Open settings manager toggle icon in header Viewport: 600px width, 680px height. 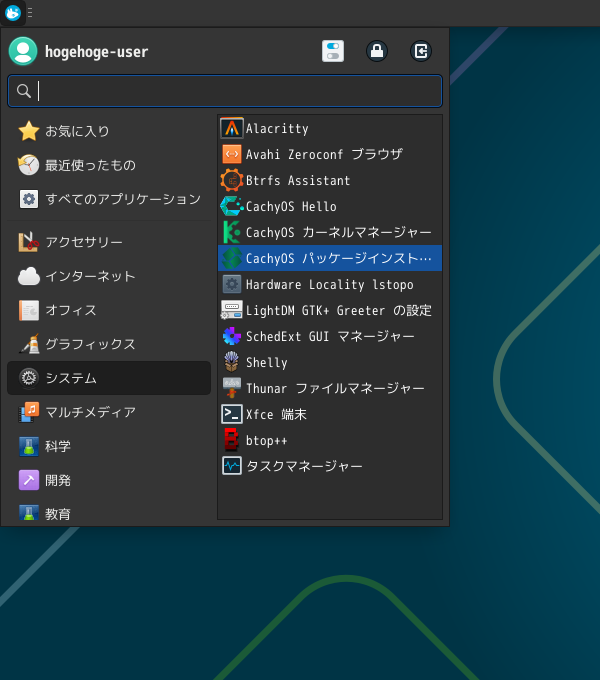point(333,51)
